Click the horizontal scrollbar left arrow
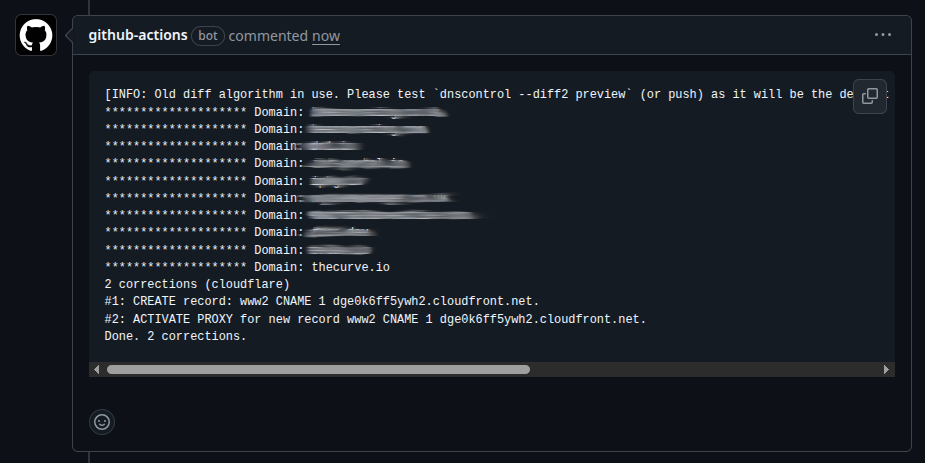This screenshot has width=925, height=463. [97, 370]
